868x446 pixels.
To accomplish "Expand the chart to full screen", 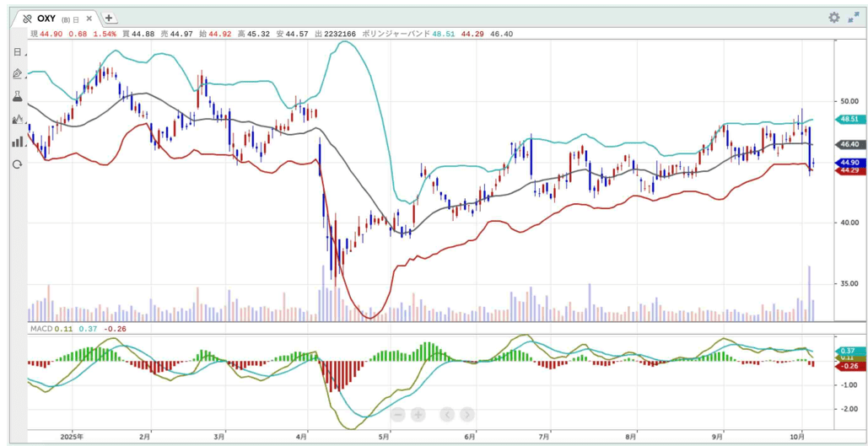I will pos(853,18).
